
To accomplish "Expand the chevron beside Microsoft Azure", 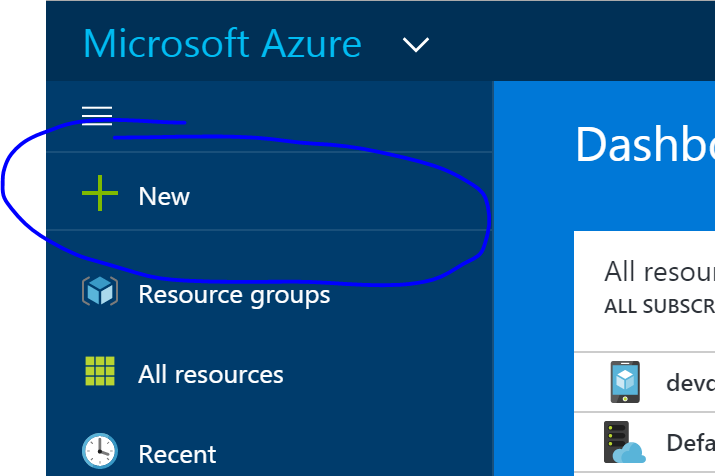I will [x=415, y=45].
